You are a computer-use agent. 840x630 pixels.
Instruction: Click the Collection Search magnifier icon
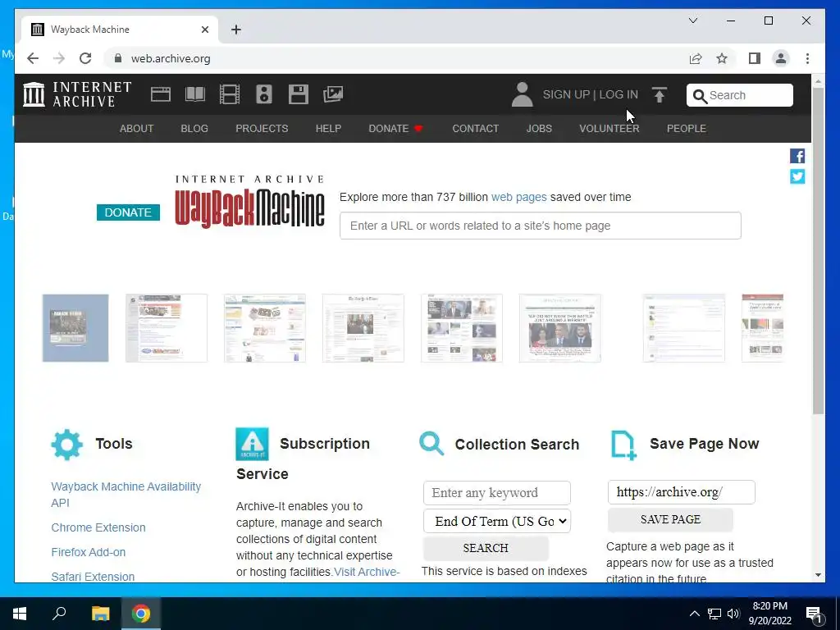(x=431, y=444)
